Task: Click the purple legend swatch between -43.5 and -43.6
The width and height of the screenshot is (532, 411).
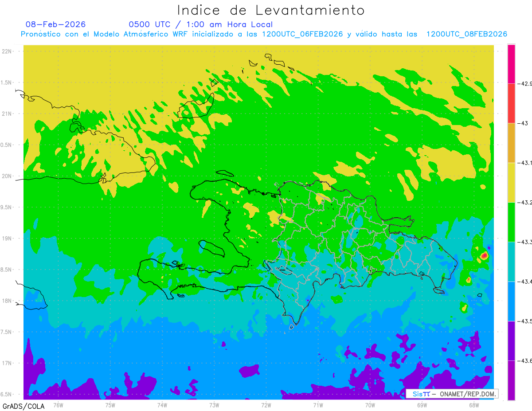Action: [x=511, y=341]
